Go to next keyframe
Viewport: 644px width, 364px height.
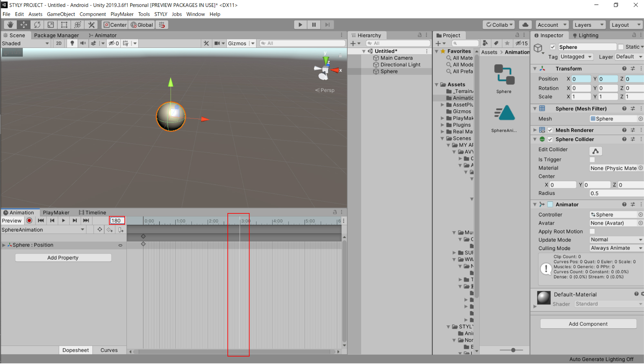pos(75,220)
